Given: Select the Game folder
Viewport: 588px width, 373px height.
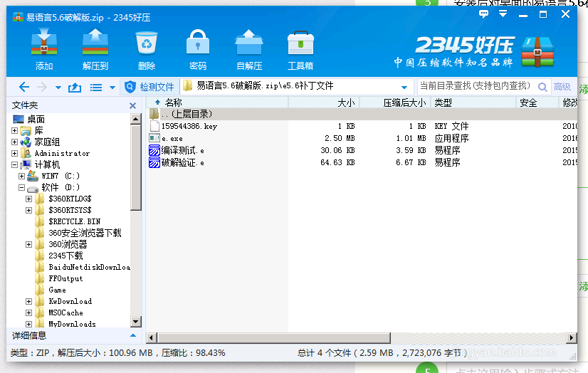Looking at the screenshot, I should pyautogui.click(x=57, y=290).
